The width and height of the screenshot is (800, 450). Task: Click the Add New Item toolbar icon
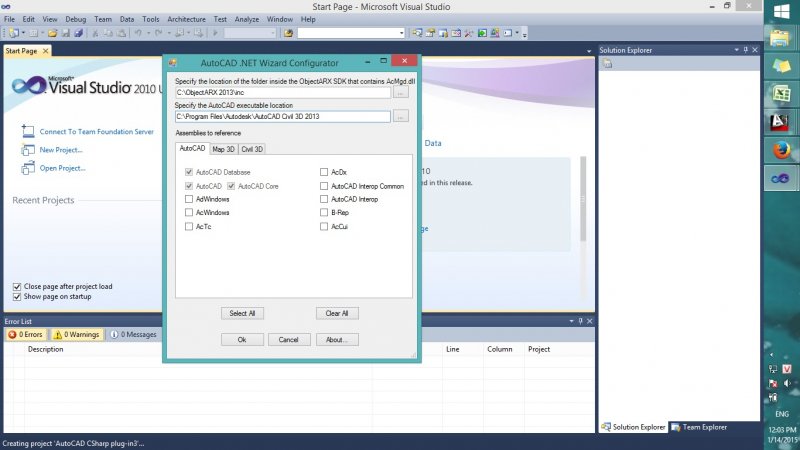coord(33,33)
